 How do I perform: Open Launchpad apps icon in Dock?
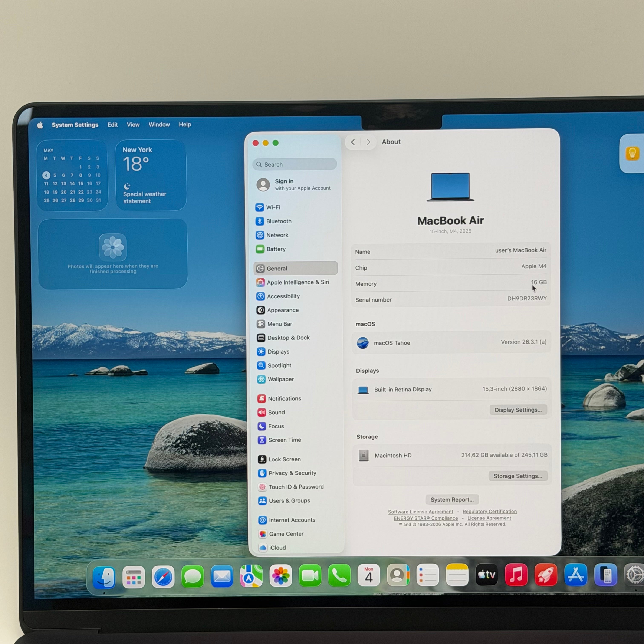point(134,577)
